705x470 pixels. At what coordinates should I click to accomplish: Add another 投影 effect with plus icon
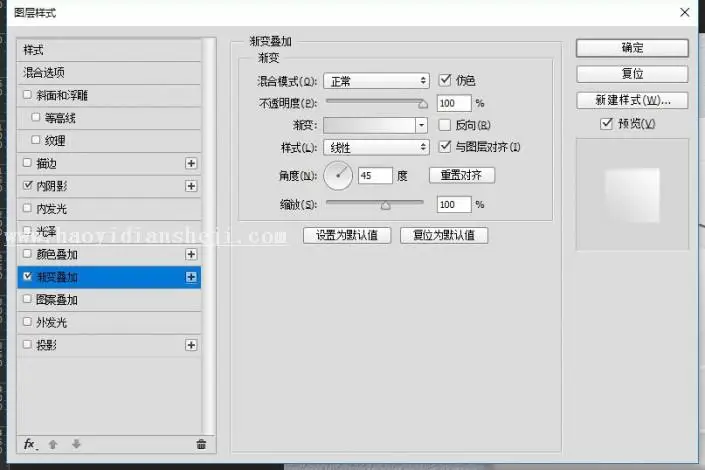tap(191, 345)
